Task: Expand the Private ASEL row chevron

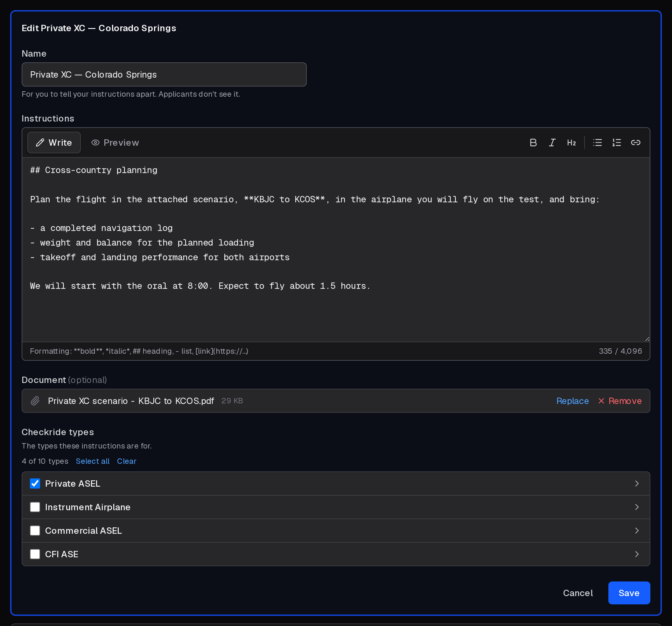Action: click(x=637, y=484)
